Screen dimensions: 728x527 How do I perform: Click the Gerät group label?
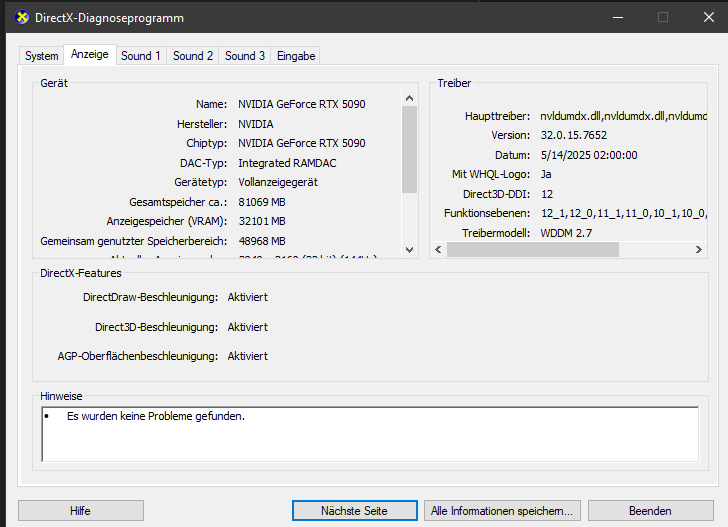click(x=54, y=83)
